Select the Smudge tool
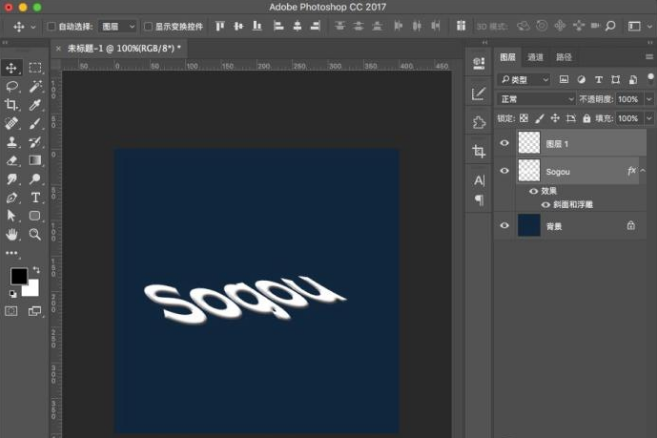 click(11, 179)
